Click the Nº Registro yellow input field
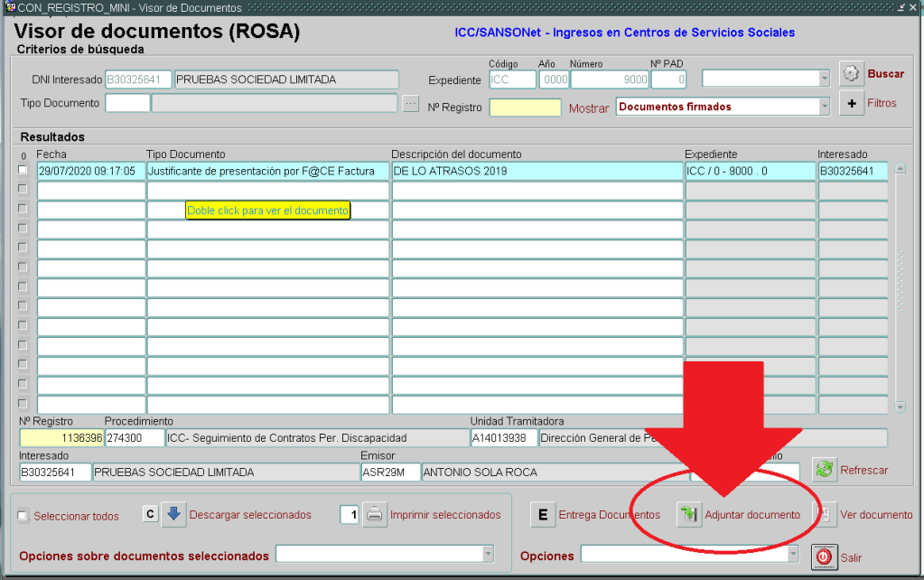Image resolution: width=924 pixels, height=580 pixels. pyautogui.click(x=524, y=108)
